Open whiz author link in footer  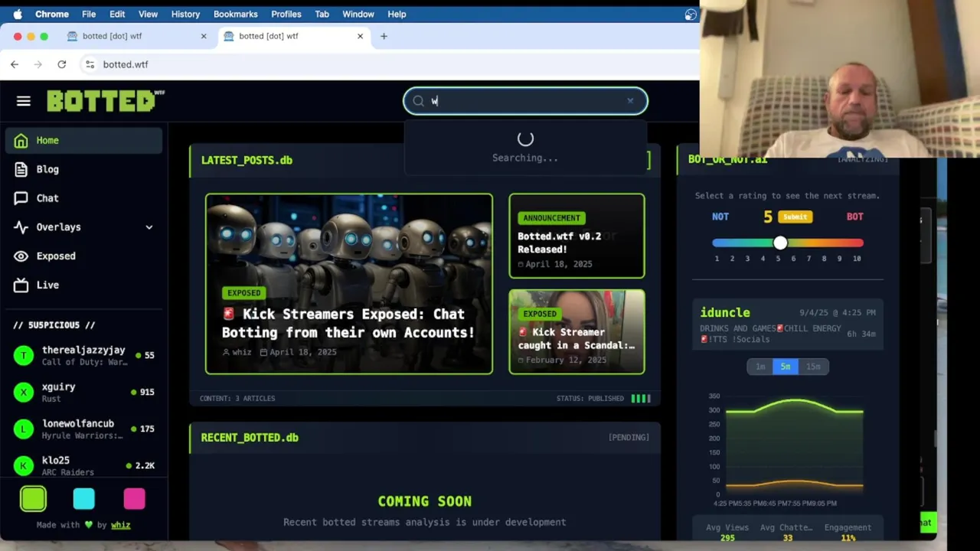(x=120, y=525)
